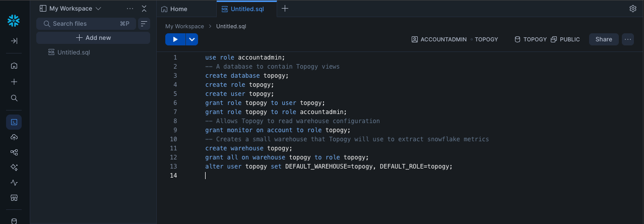Open the Ingestion cloud upload icon
644x224 pixels.
click(14, 137)
